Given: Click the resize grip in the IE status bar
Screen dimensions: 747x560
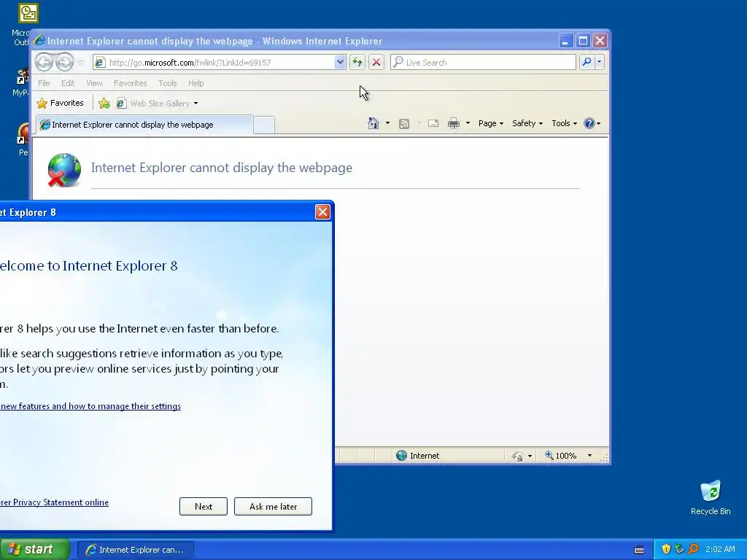Looking at the screenshot, I should pyautogui.click(x=603, y=457).
